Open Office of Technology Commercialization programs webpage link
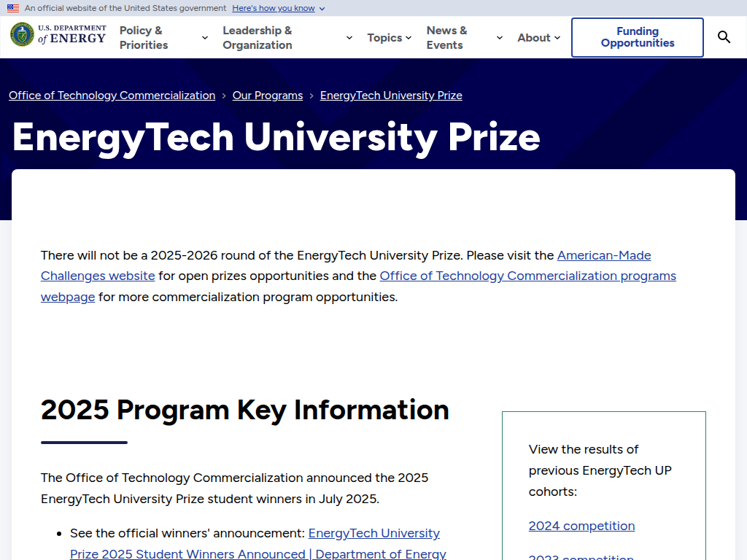The height and width of the screenshot is (560, 747). [527, 276]
